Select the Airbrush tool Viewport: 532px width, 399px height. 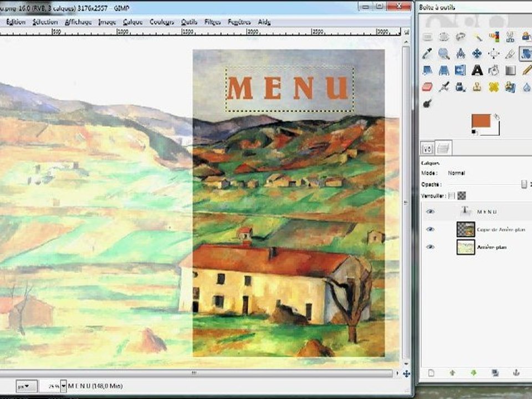pos(444,87)
